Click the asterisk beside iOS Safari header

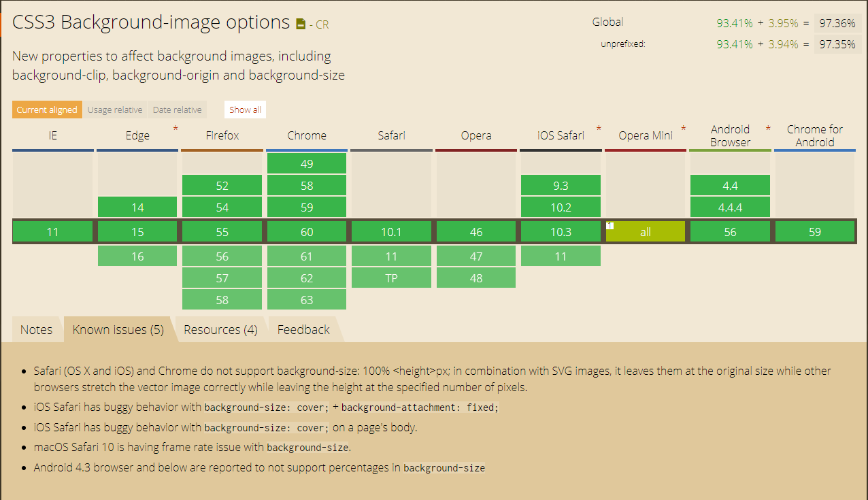[599, 129]
